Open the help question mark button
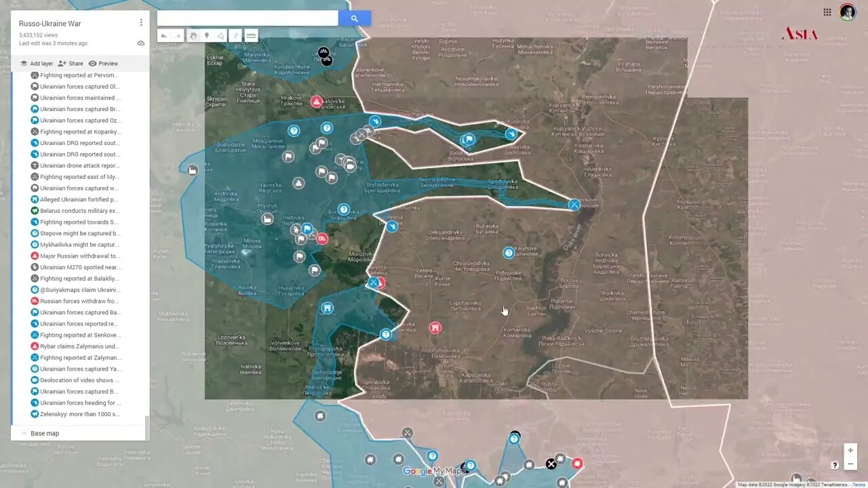 point(835,465)
